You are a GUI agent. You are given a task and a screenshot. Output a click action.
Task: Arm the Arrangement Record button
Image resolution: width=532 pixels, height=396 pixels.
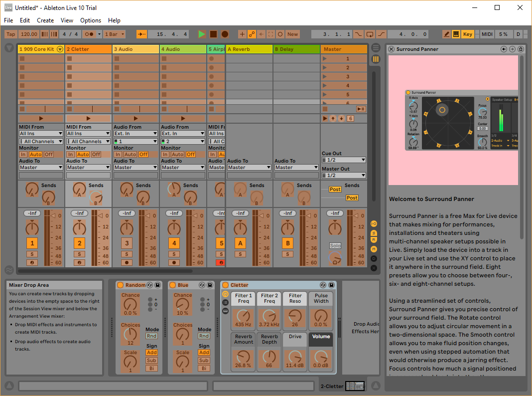[x=225, y=34]
